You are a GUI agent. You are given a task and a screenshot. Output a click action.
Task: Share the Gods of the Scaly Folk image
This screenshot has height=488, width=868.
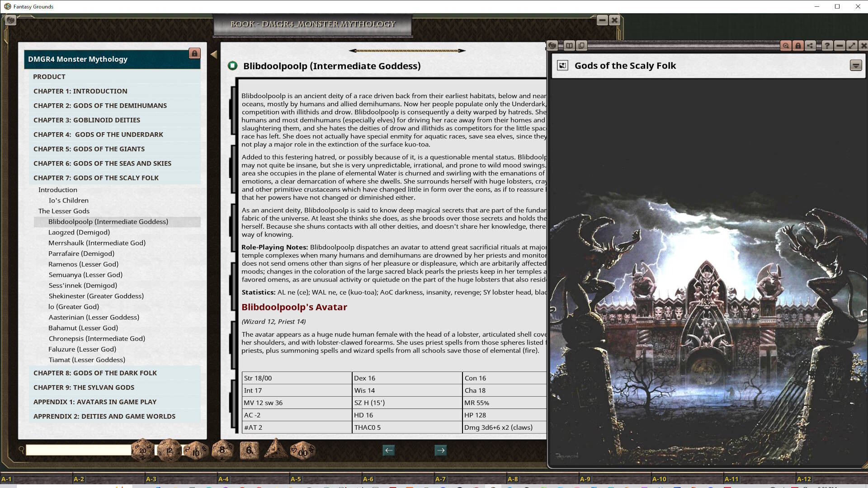(x=810, y=46)
